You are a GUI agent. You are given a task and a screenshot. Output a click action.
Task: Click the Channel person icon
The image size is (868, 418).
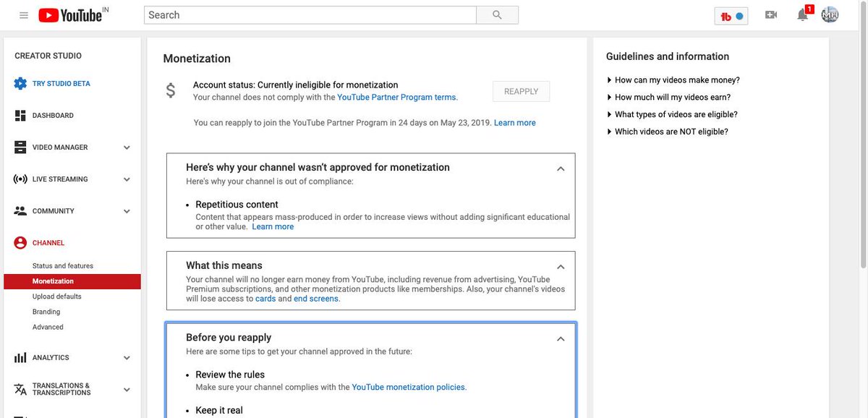coord(20,243)
